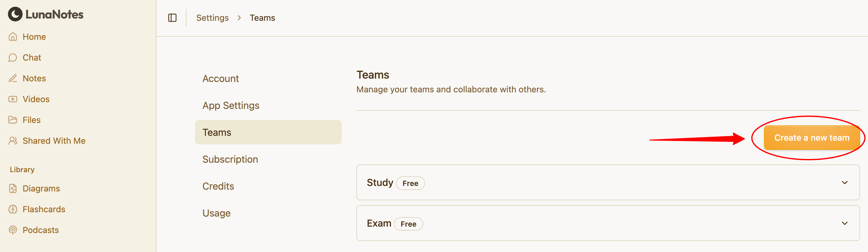Click the Diagrams icon in Library
The width and height of the screenshot is (868, 252).
pos(13,188)
